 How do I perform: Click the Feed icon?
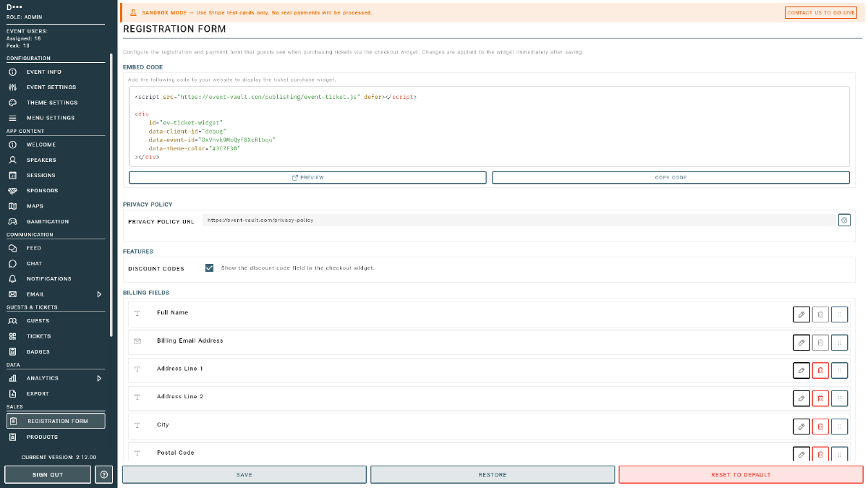click(x=12, y=248)
